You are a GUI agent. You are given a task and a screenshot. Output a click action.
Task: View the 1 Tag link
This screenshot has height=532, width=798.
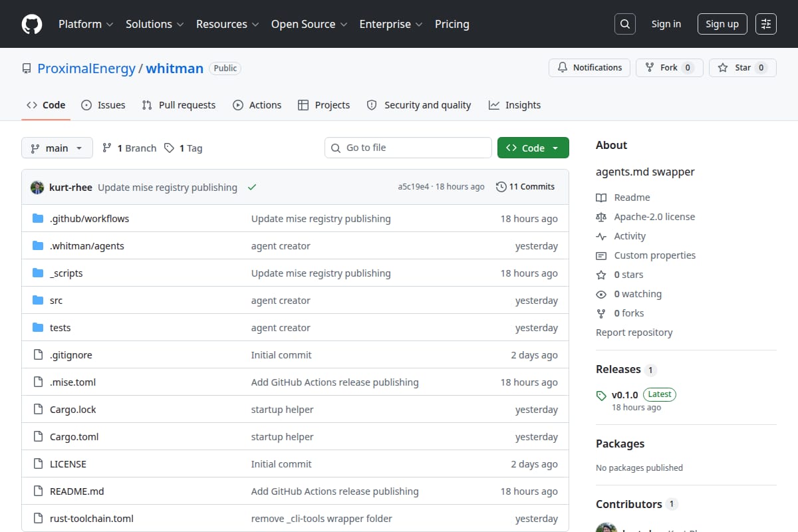(x=183, y=148)
